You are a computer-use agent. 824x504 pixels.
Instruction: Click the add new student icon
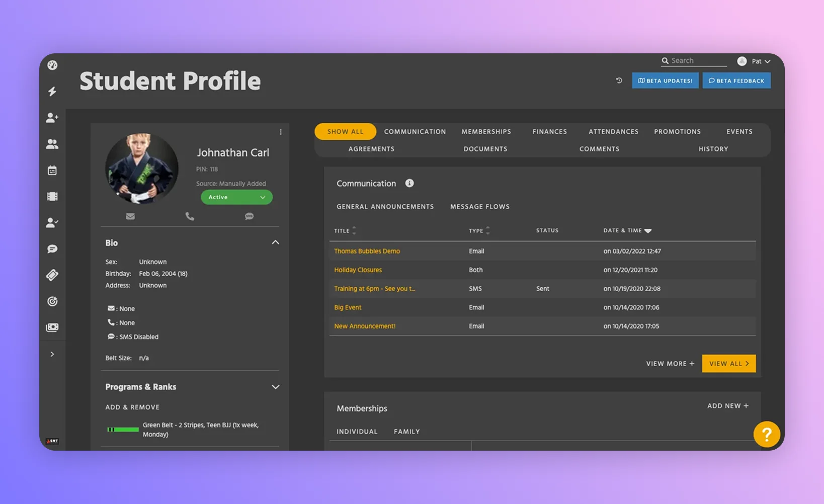pos(52,117)
